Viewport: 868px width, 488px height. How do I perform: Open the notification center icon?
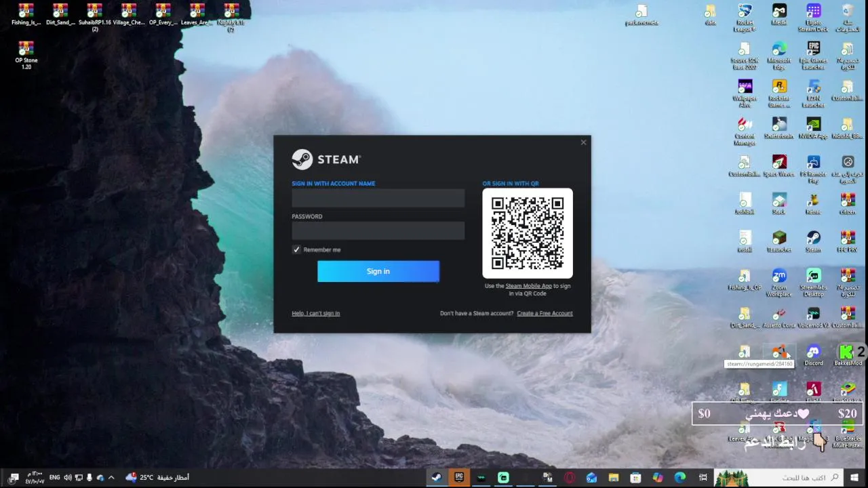(x=14, y=478)
